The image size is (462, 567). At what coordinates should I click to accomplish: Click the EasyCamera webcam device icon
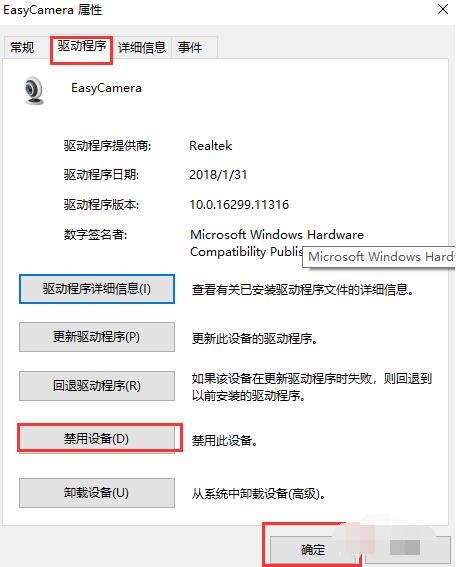pyautogui.click(x=34, y=90)
